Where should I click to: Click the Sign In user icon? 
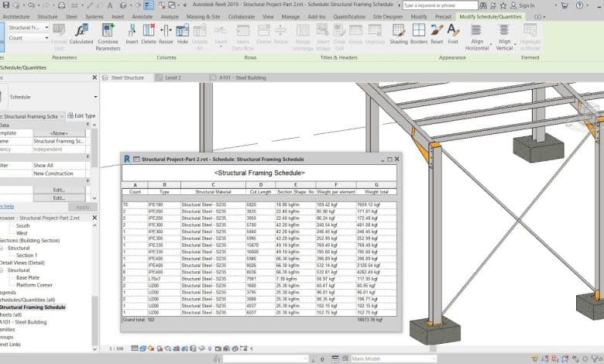point(513,5)
